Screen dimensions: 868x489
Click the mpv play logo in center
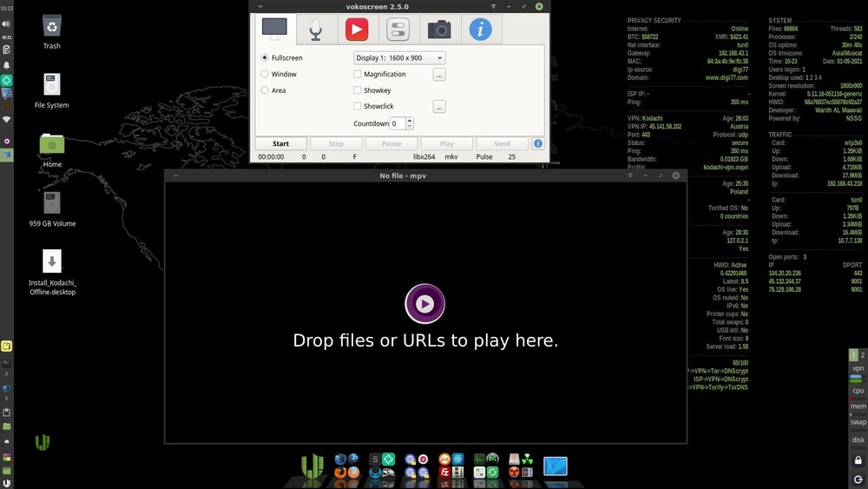tap(424, 304)
